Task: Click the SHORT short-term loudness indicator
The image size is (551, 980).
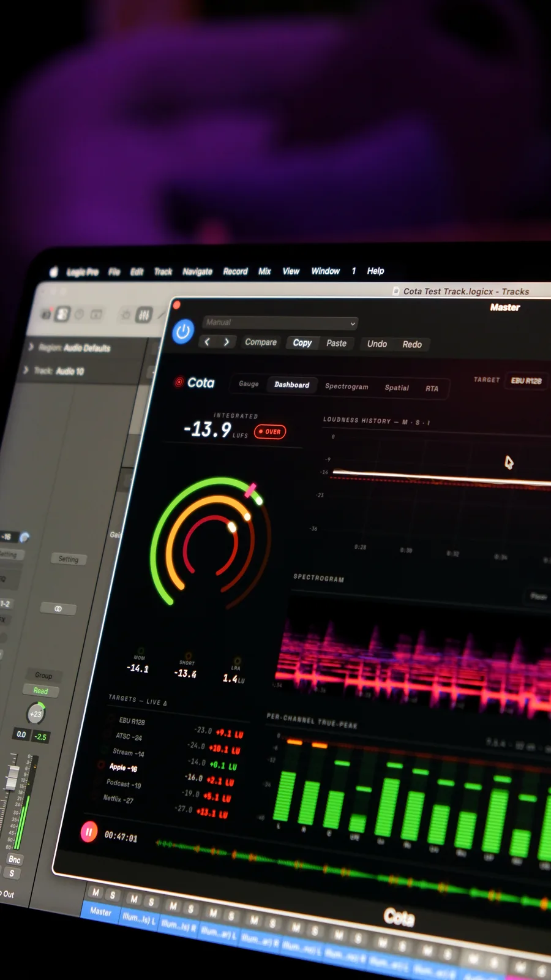Action: pos(186,668)
